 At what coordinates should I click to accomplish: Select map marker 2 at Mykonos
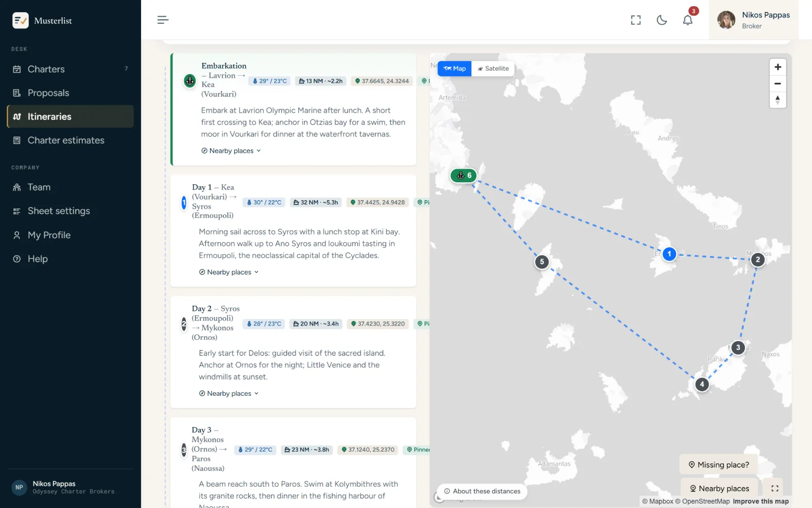758,260
